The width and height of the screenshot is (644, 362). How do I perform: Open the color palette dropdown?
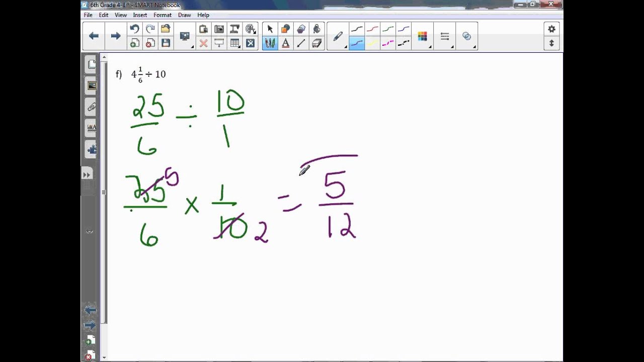pos(423,36)
